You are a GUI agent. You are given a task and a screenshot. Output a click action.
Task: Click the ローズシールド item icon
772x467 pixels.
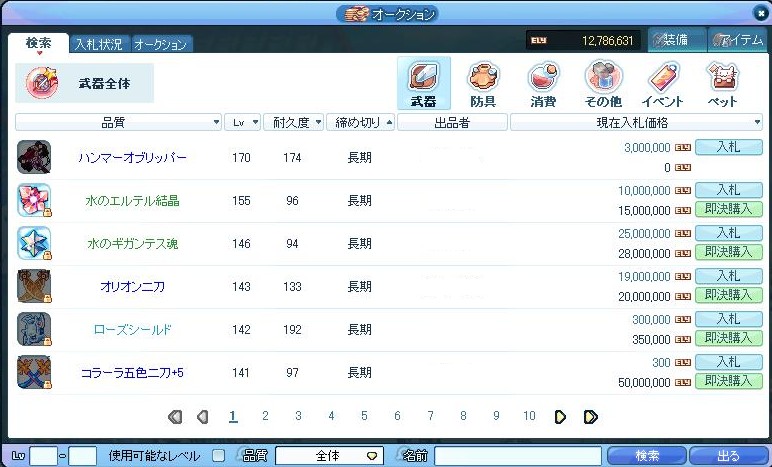coord(34,329)
